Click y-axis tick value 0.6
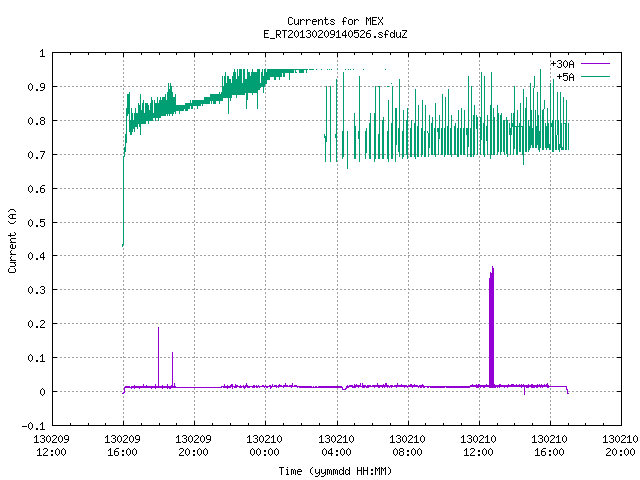The width and height of the screenshot is (640, 480). point(36,189)
